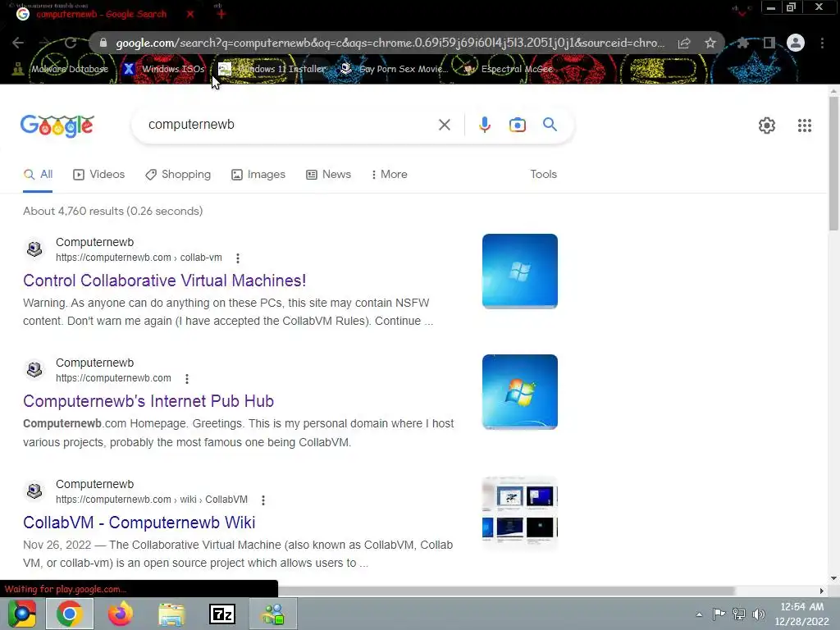Image resolution: width=840 pixels, height=630 pixels.
Task: Open the Windows 11 Installer bookmark
Action: tap(272, 69)
